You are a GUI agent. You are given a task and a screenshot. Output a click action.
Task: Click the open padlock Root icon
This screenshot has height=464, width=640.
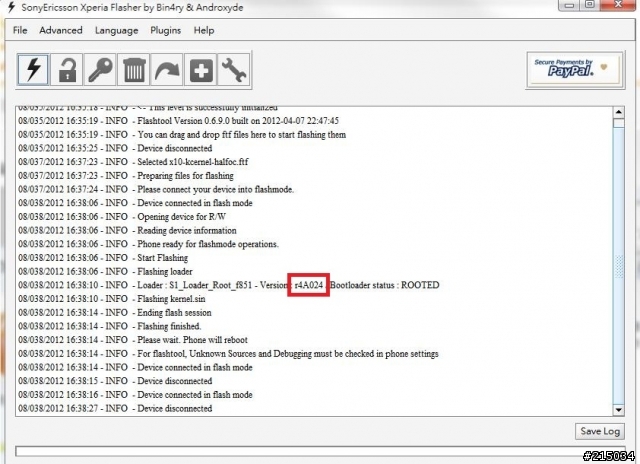[x=67, y=69]
